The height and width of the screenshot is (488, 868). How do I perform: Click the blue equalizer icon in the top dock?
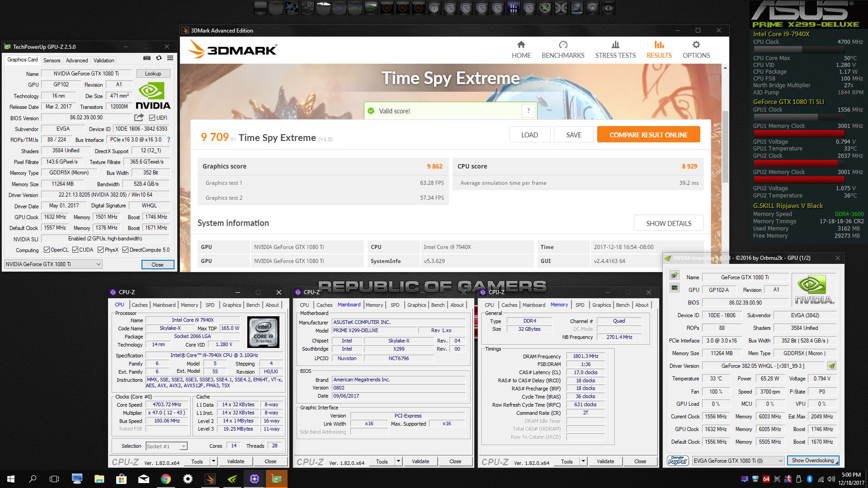(x=513, y=8)
